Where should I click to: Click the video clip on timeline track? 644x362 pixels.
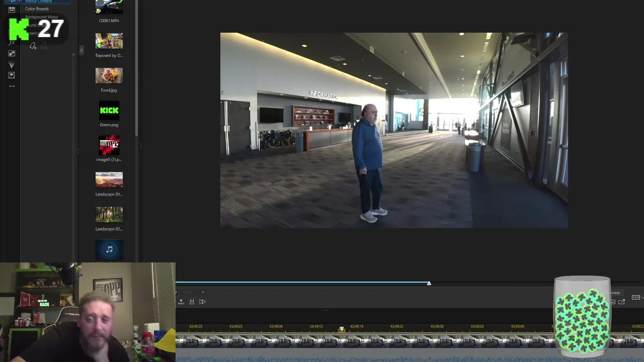click(x=365, y=342)
